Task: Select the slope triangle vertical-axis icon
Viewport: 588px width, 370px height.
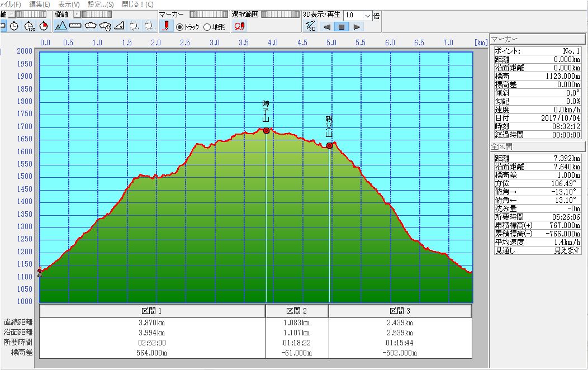Action: click(119, 26)
